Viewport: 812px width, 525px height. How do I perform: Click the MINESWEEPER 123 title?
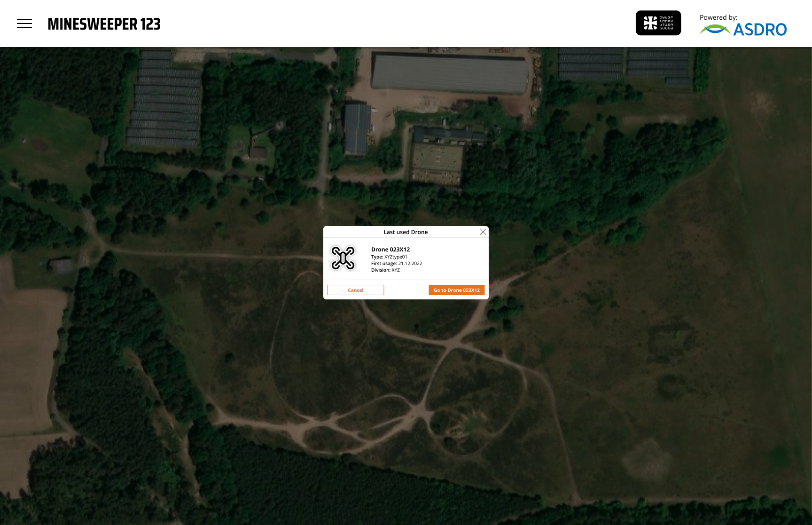(104, 24)
